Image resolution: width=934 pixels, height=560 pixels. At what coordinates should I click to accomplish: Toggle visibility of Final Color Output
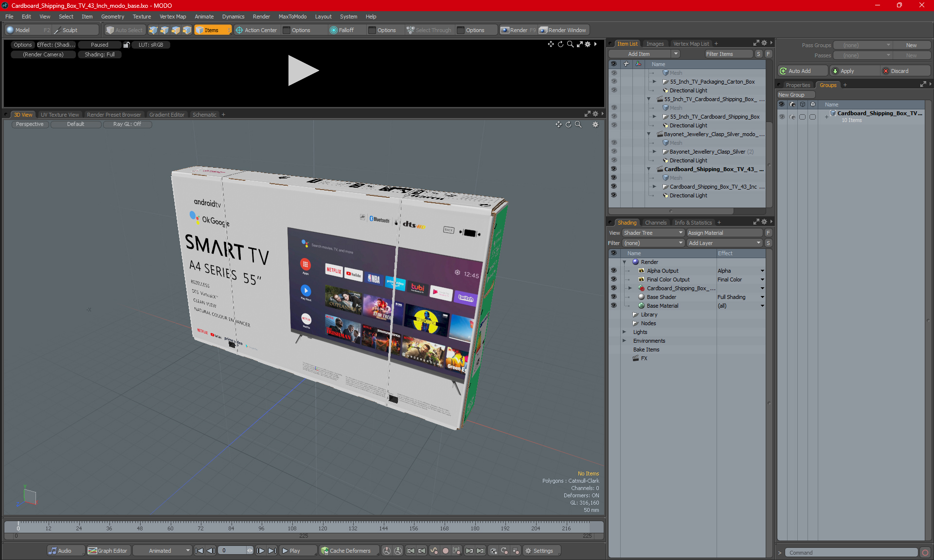tap(613, 280)
